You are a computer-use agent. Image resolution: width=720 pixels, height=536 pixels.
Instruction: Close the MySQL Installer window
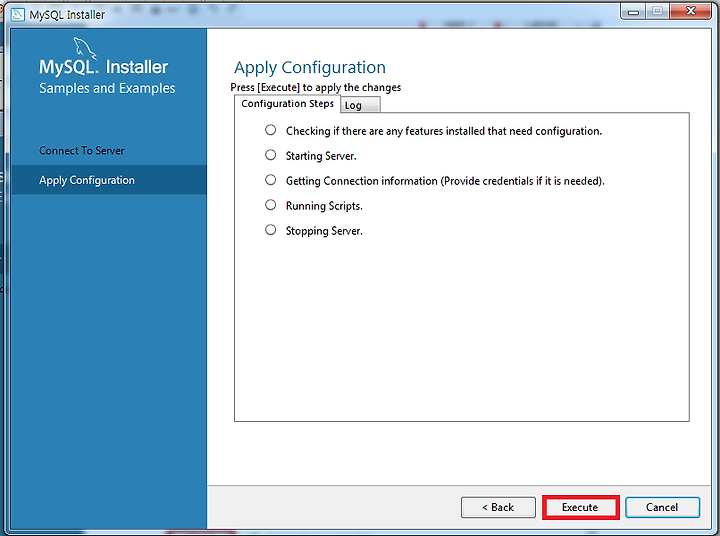(x=691, y=11)
